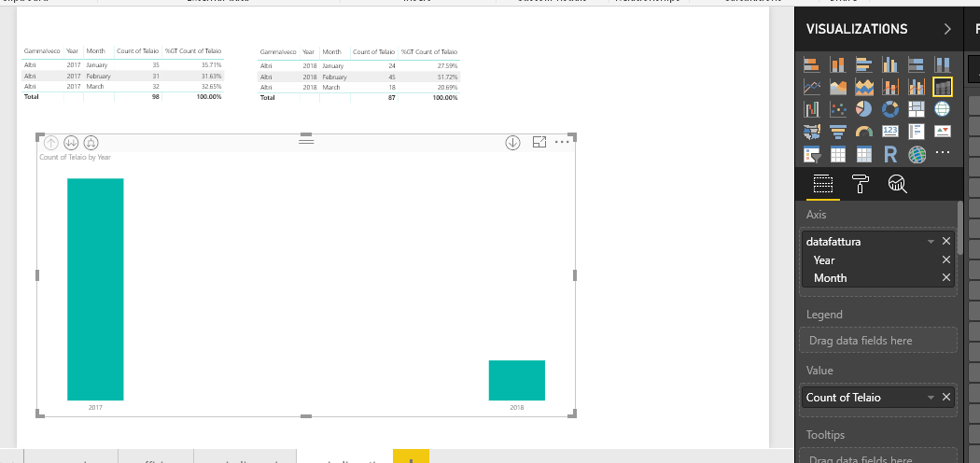980x463 pixels.
Task: Choose the R script visual
Action: point(890,154)
